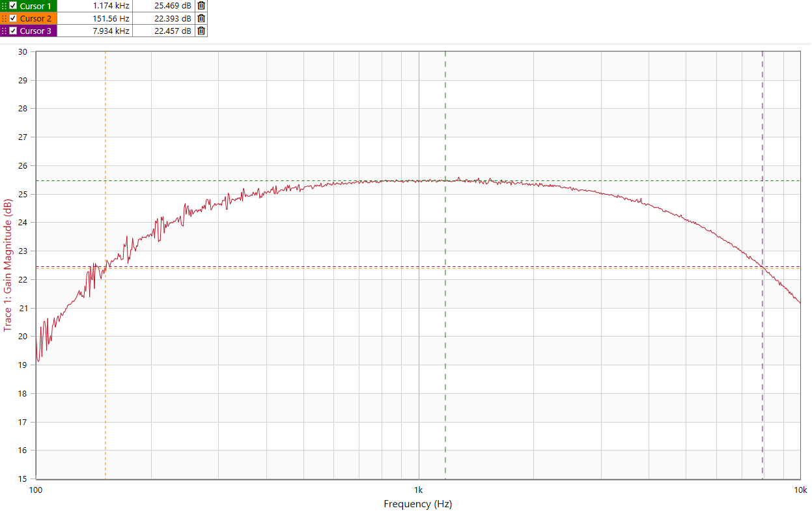
Task: Uncheck the Cursor 3 checkbox
Action: (x=13, y=31)
